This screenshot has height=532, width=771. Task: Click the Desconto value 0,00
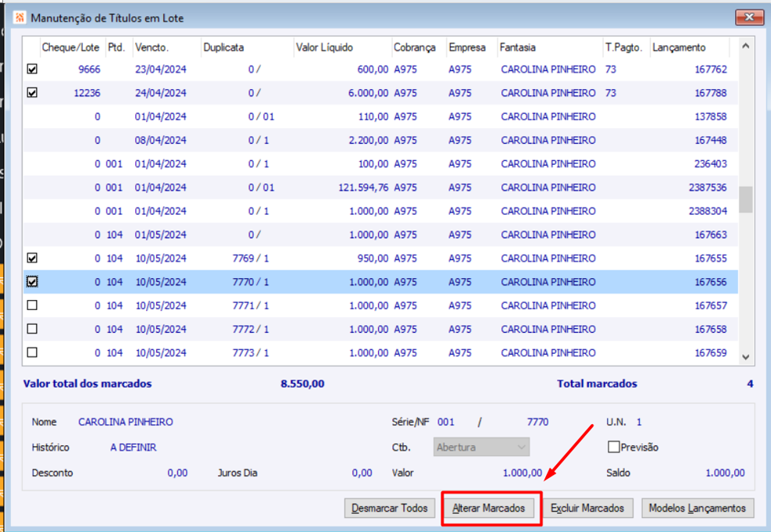point(177,473)
